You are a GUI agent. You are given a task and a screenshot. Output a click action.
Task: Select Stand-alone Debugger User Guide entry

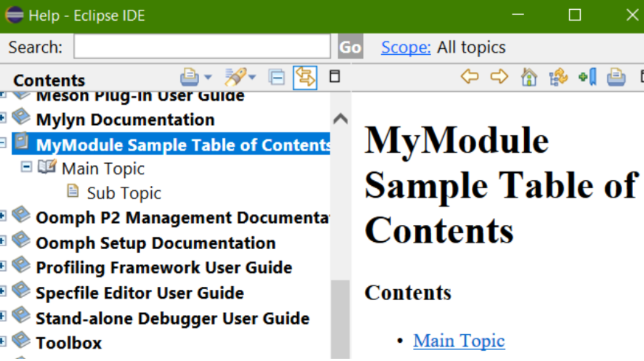point(172,319)
